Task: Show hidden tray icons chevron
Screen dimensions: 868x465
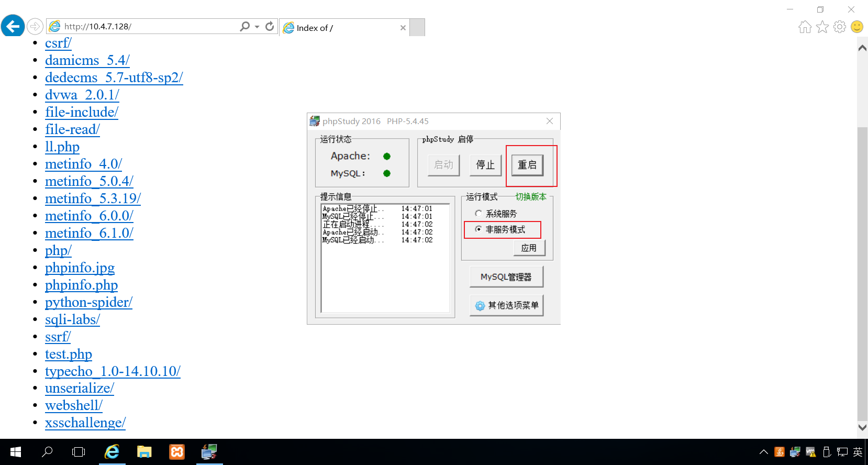Action: coord(764,452)
